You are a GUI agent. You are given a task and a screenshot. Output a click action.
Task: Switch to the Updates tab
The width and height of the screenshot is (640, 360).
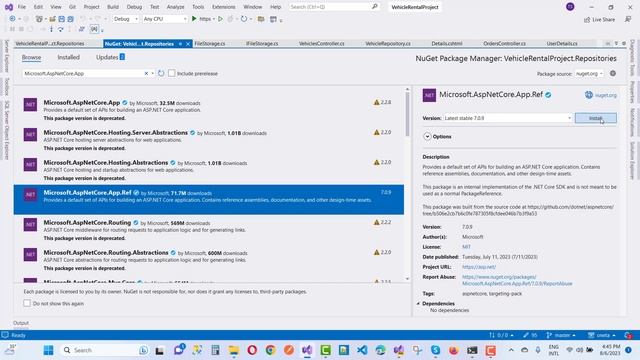tap(110, 57)
